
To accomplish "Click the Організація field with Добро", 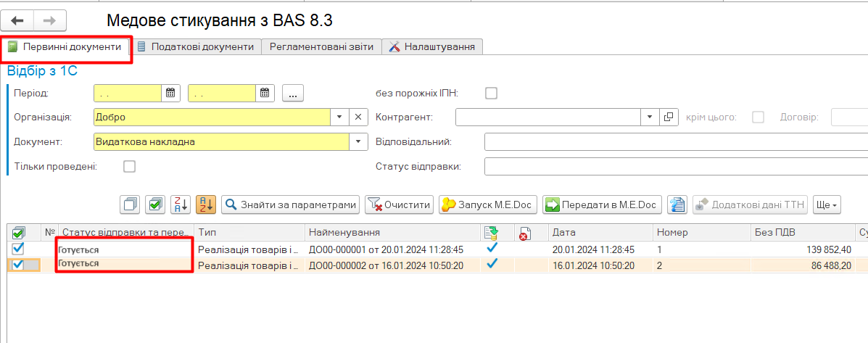I will point(212,117).
